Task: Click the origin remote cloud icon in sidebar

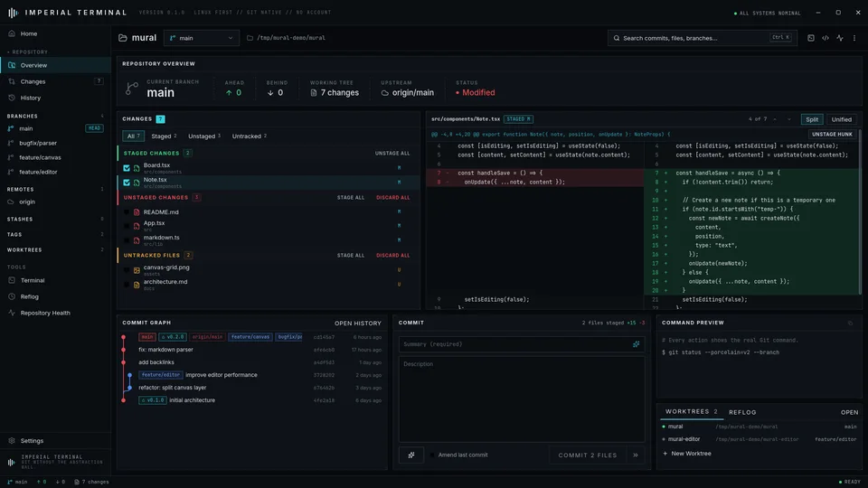Action: (11, 202)
